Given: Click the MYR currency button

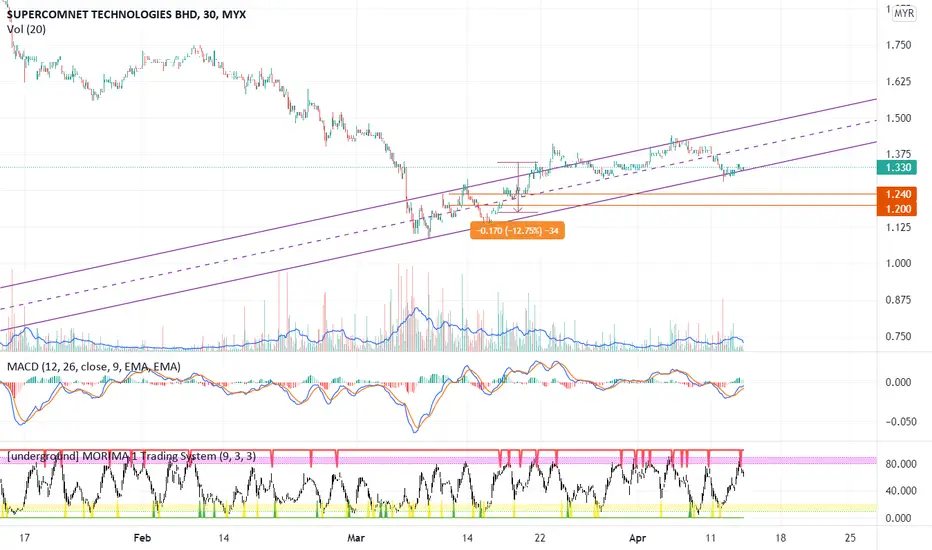Looking at the screenshot, I should (x=904, y=13).
